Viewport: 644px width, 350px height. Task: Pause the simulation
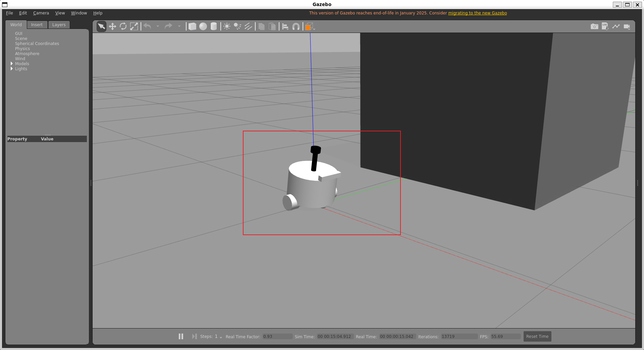tap(181, 336)
